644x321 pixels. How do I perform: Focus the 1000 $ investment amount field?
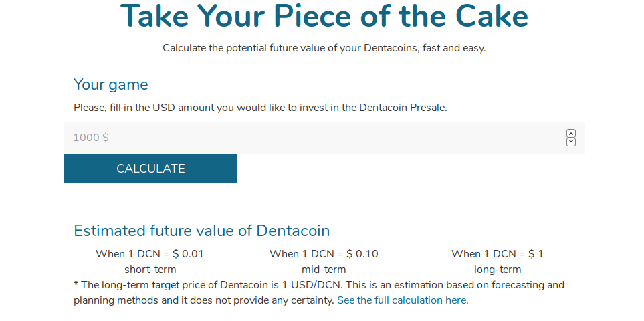(x=324, y=138)
